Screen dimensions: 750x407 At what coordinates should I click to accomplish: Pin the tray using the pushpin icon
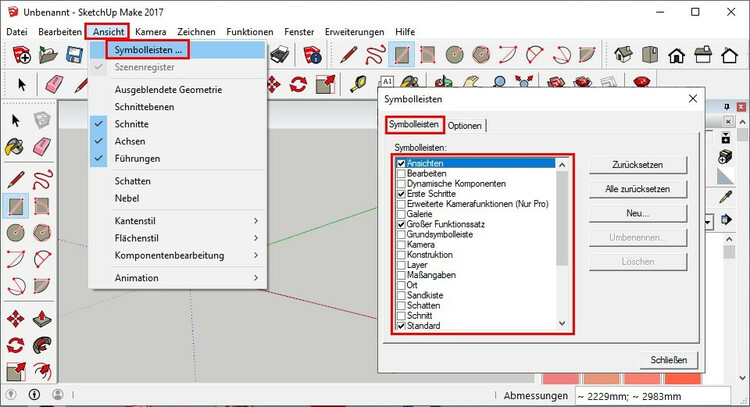coord(728,107)
